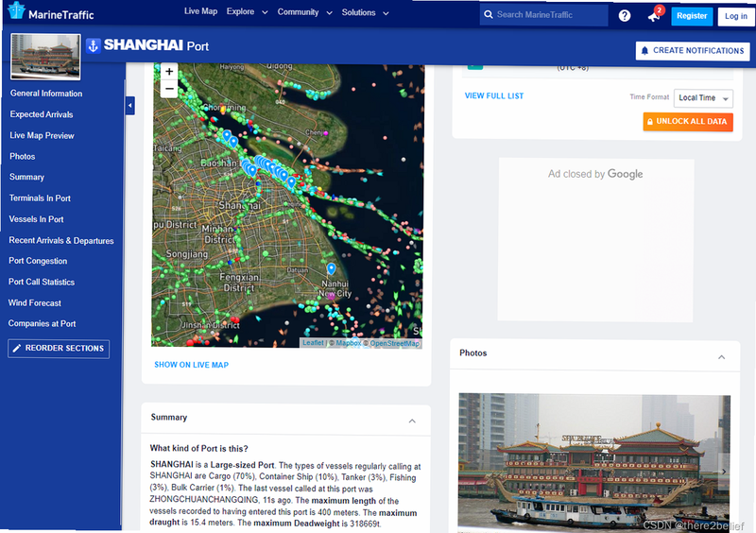756x533 pixels.
Task: Expand the Explore menu
Action: (x=247, y=12)
